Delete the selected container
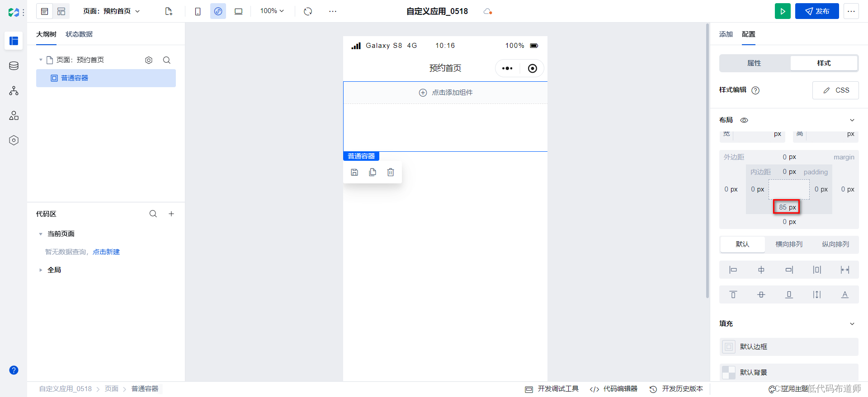 click(x=391, y=172)
